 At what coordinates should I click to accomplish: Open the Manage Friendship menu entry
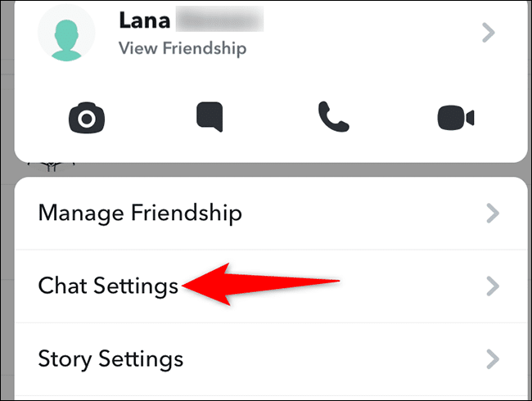click(271, 213)
